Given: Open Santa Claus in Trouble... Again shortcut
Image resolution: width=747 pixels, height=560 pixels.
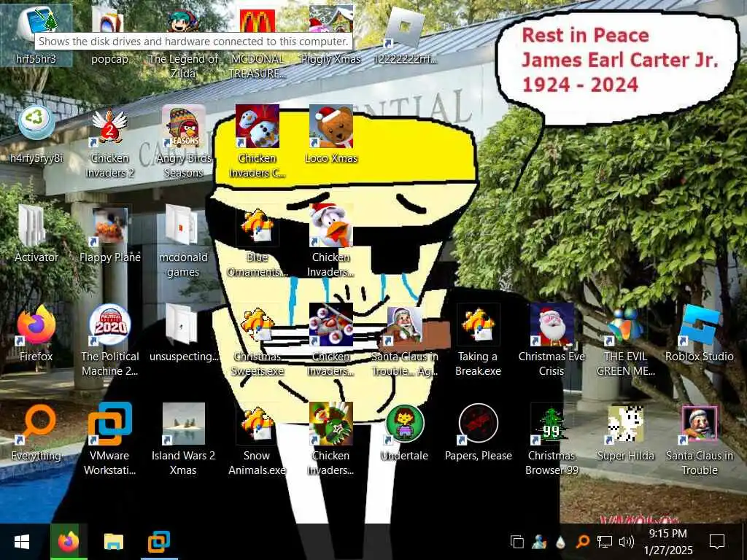Looking at the screenshot, I should [405, 340].
